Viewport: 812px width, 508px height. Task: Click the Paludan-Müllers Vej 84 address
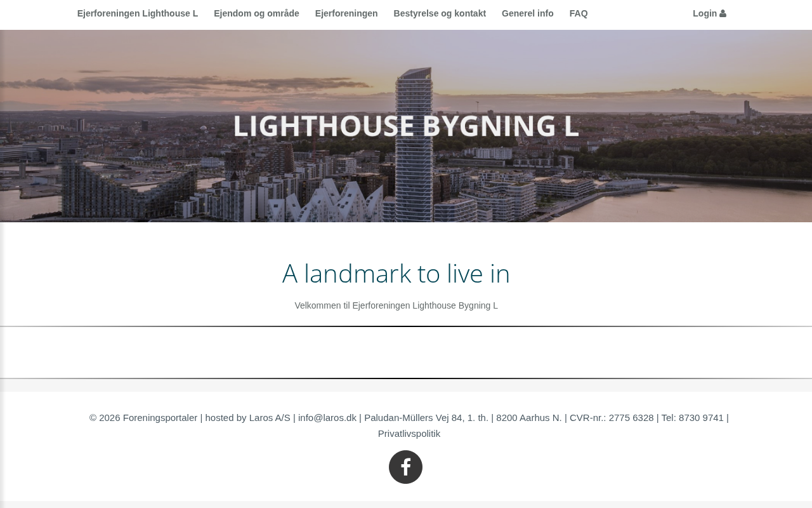tap(426, 418)
